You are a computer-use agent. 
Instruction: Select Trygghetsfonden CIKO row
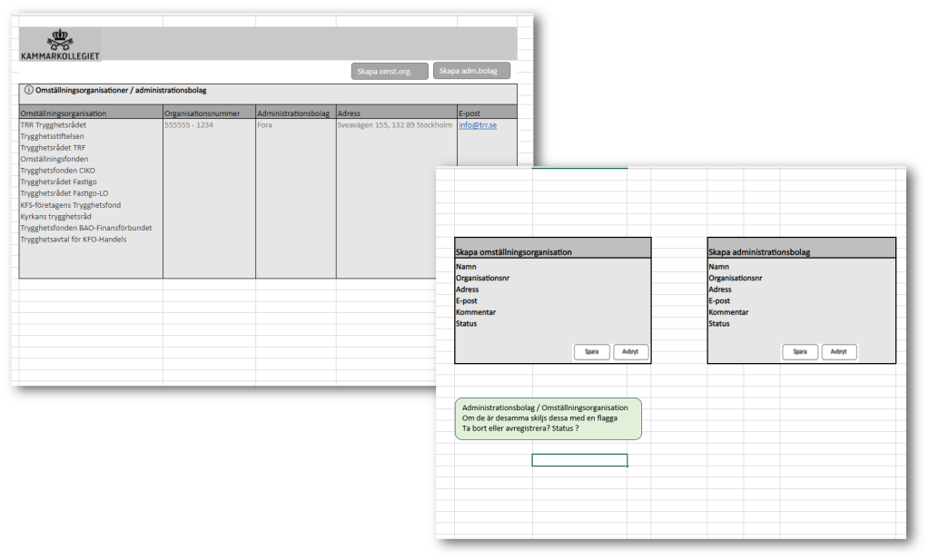[57, 171]
